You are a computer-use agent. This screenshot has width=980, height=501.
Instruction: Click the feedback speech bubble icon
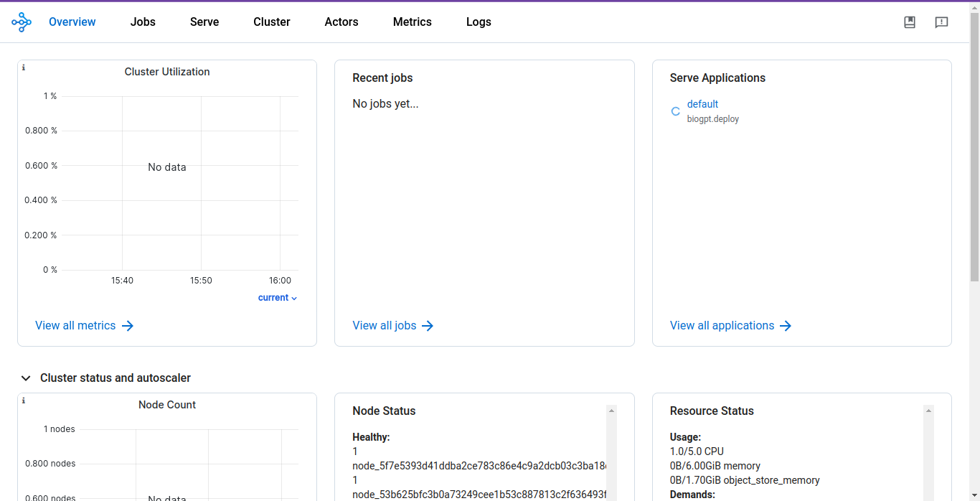click(941, 22)
